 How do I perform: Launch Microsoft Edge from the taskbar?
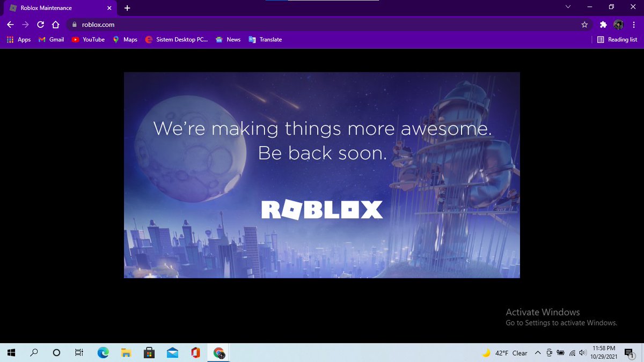coord(103,353)
